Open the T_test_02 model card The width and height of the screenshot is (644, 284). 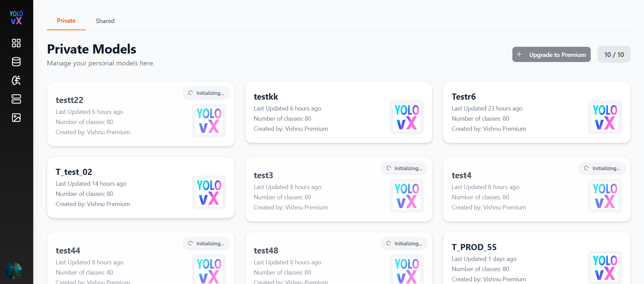point(141,187)
